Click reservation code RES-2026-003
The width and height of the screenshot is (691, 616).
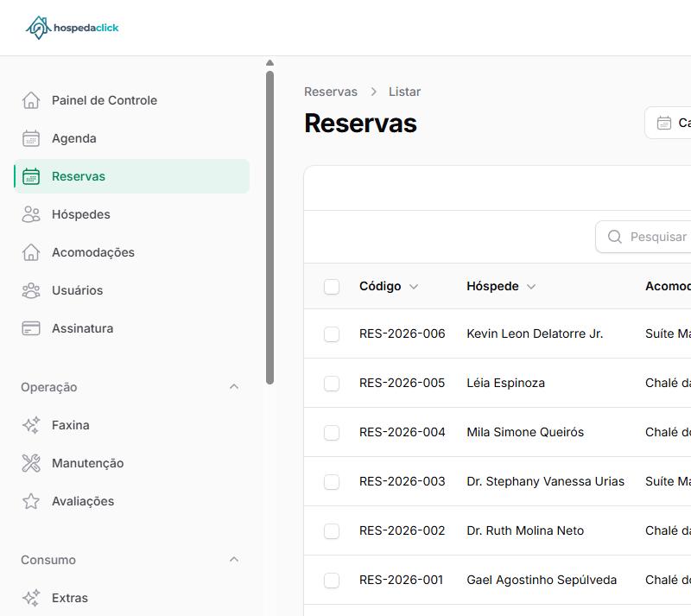pyautogui.click(x=402, y=481)
